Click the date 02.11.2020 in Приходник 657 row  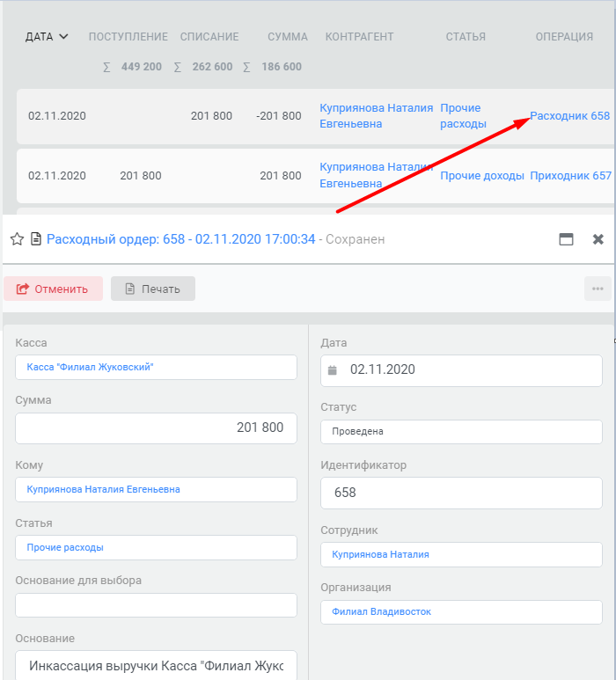pyautogui.click(x=57, y=176)
